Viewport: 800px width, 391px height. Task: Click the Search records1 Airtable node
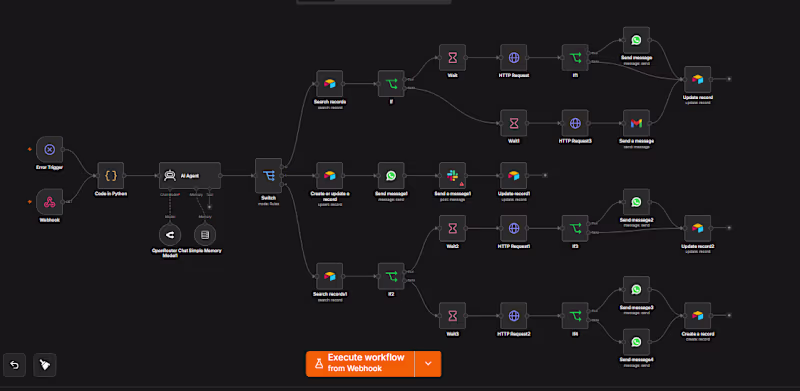(x=330, y=276)
